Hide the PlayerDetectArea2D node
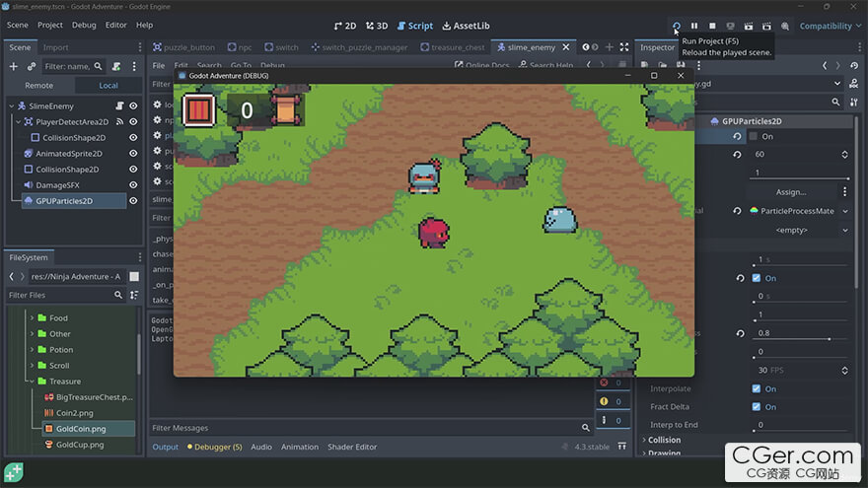This screenshot has width=868, height=488. click(x=133, y=121)
